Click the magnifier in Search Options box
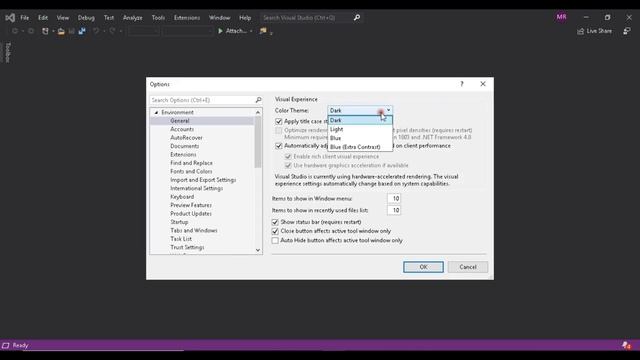640x360 pixels. point(258,100)
